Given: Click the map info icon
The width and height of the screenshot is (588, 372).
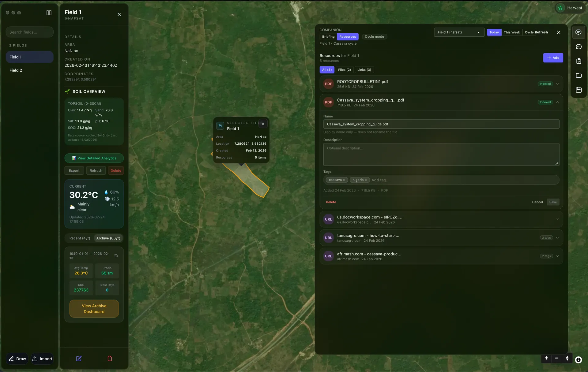Looking at the screenshot, I should tap(578, 360).
